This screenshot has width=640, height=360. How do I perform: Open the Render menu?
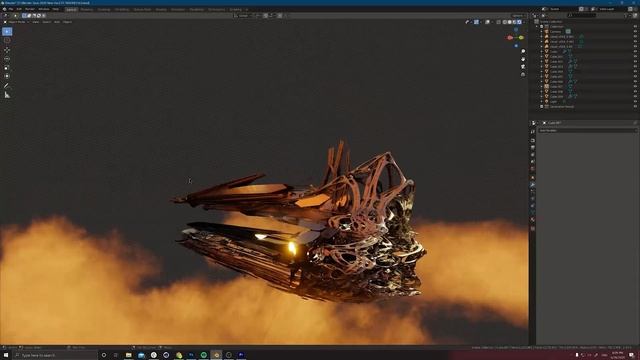point(30,9)
